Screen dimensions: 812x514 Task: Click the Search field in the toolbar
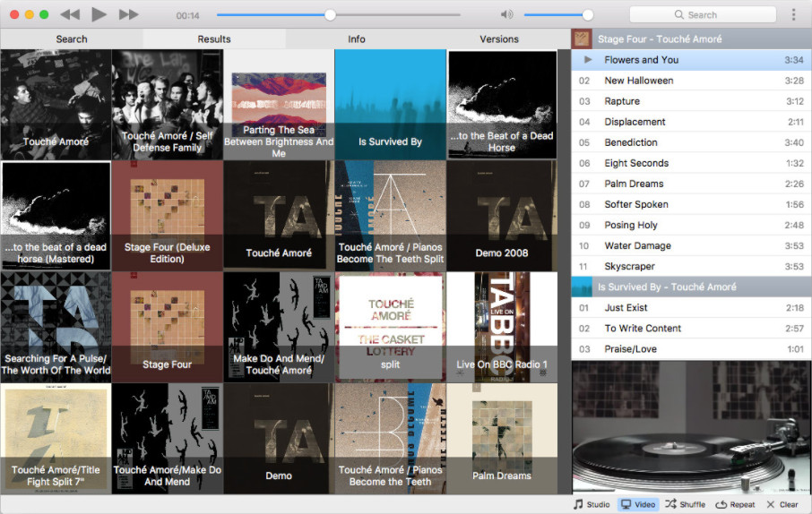tap(703, 14)
